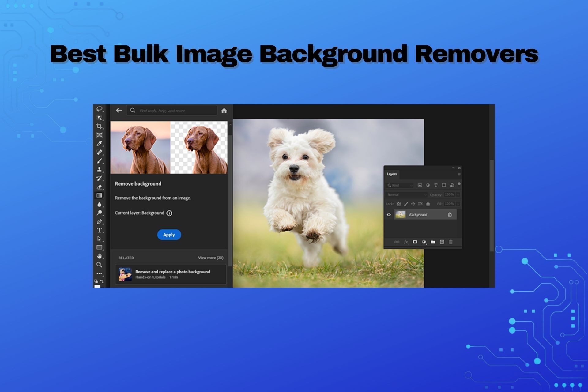This screenshot has width=588, height=392.
Task: Open the Kind filter dropdown
Action: pos(400,185)
